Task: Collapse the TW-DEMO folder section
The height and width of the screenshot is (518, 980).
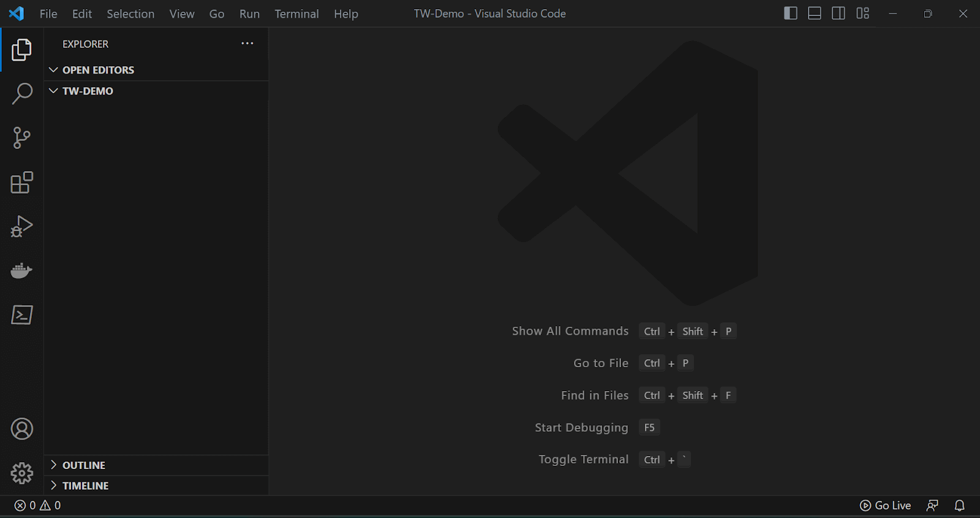Action: click(x=156, y=91)
